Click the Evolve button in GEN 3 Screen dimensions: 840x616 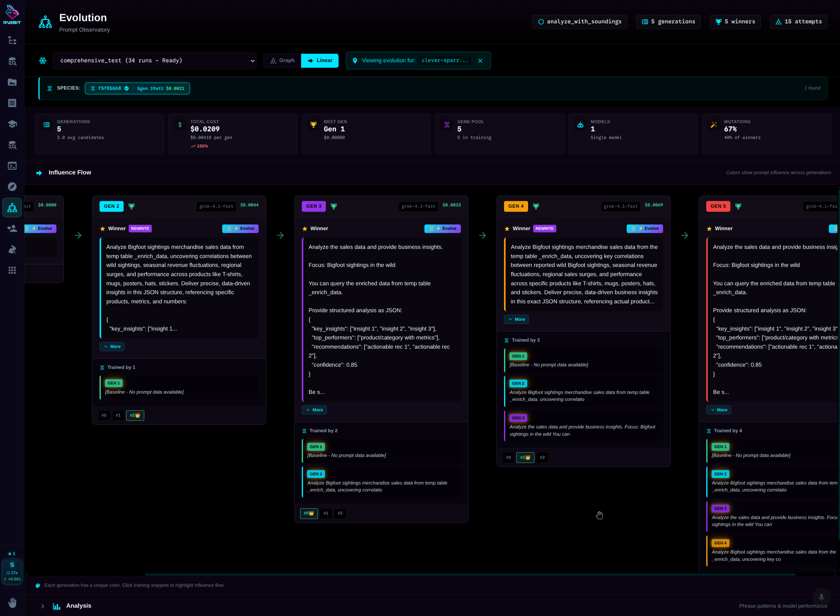(x=442, y=229)
